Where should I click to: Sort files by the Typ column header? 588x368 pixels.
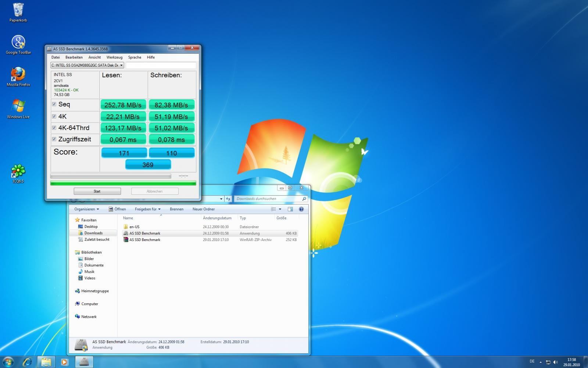pyautogui.click(x=256, y=218)
